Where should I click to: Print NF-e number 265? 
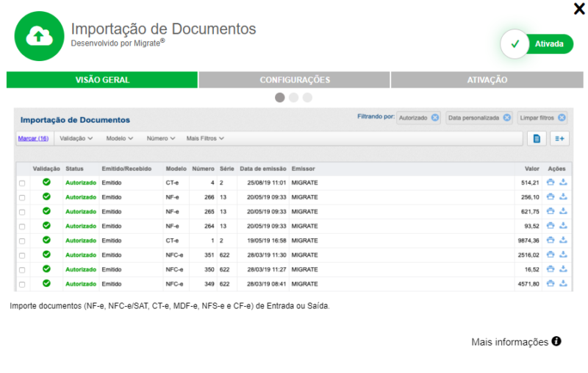(x=550, y=211)
